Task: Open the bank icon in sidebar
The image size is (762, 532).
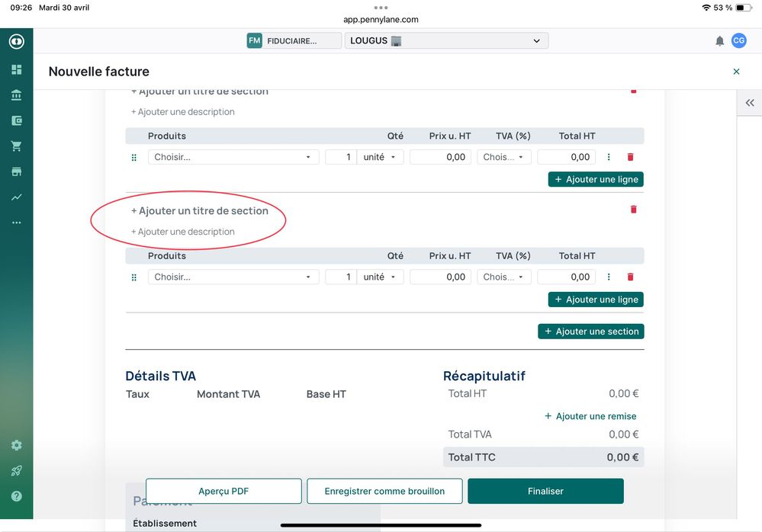Action: tap(16, 95)
